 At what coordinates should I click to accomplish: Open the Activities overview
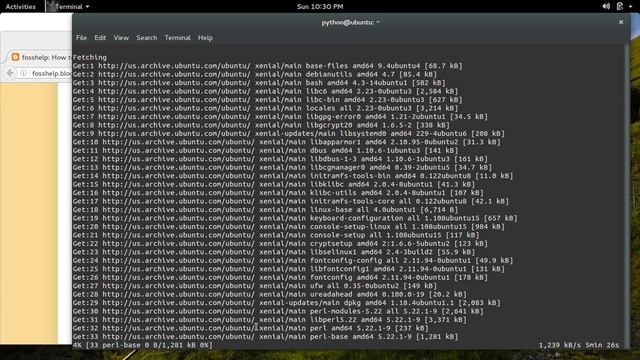click(20, 7)
